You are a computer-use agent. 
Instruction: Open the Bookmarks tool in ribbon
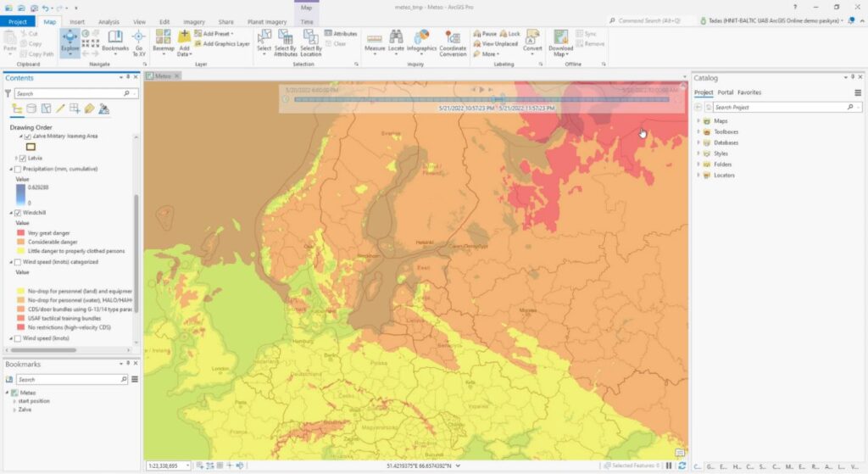pyautogui.click(x=115, y=42)
